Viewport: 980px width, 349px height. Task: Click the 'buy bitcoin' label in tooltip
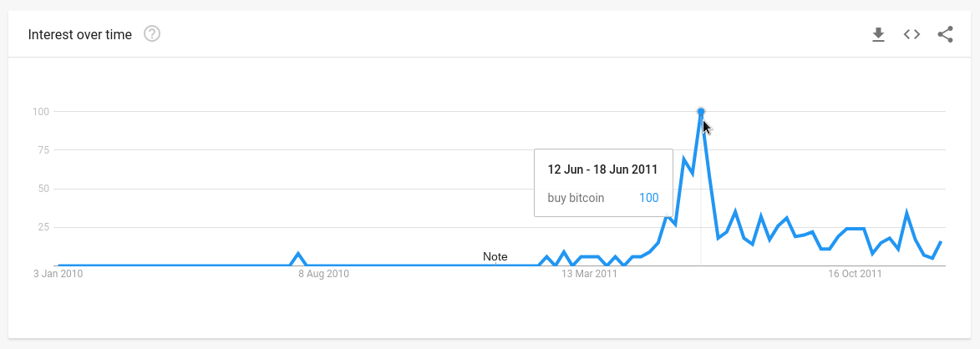[576, 198]
